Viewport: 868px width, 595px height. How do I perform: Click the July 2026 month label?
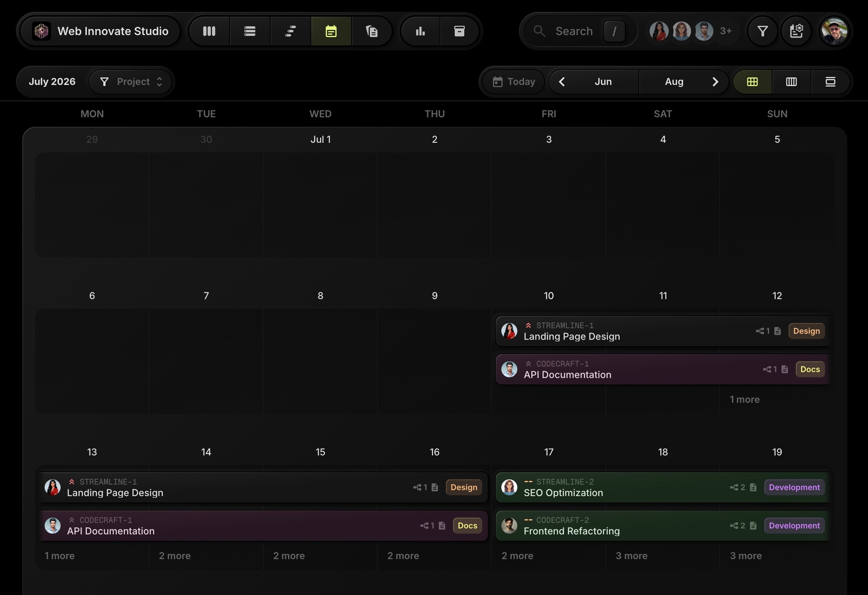pos(52,82)
